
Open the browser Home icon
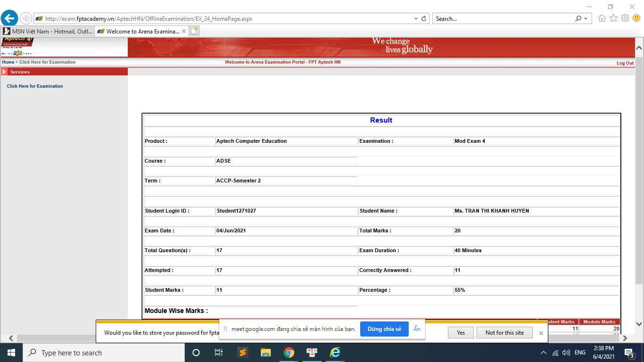[x=602, y=18]
